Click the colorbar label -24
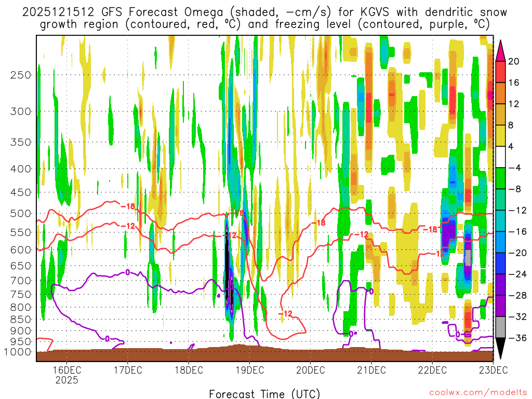The height and width of the screenshot is (399, 532). 517,274
